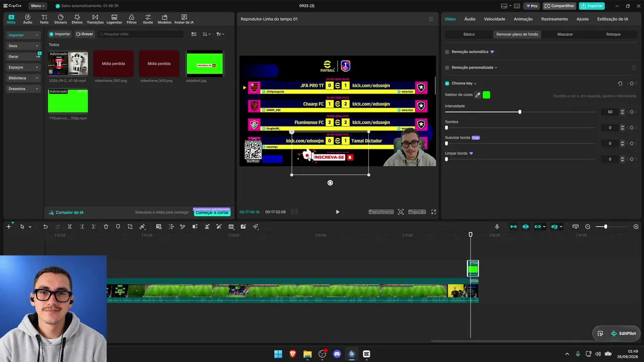Click the Exportar button
644x362 pixels.
[x=592, y=6]
